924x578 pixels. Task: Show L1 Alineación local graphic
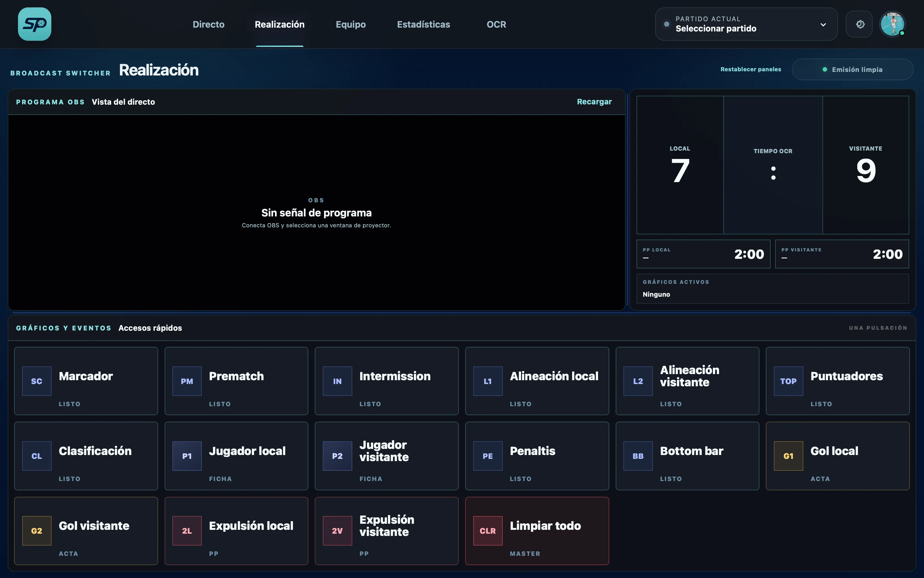pyautogui.click(x=537, y=381)
